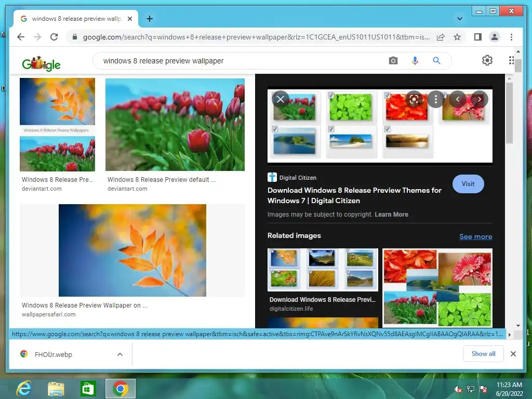
Task: Activate Google Lens on preview image
Action: pyautogui.click(x=414, y=99)
